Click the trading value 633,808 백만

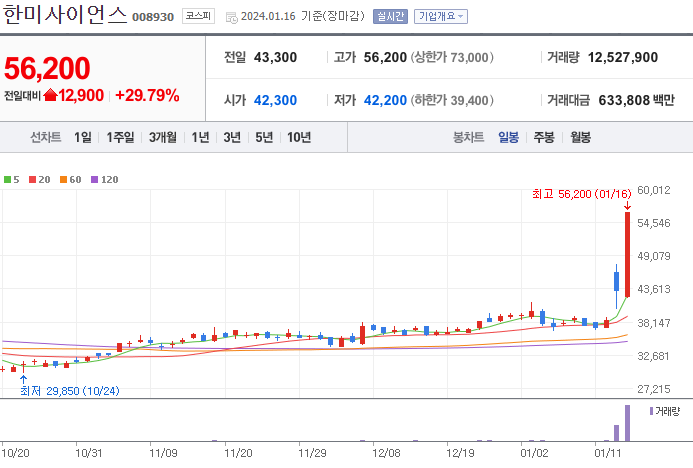pos(636,100)
